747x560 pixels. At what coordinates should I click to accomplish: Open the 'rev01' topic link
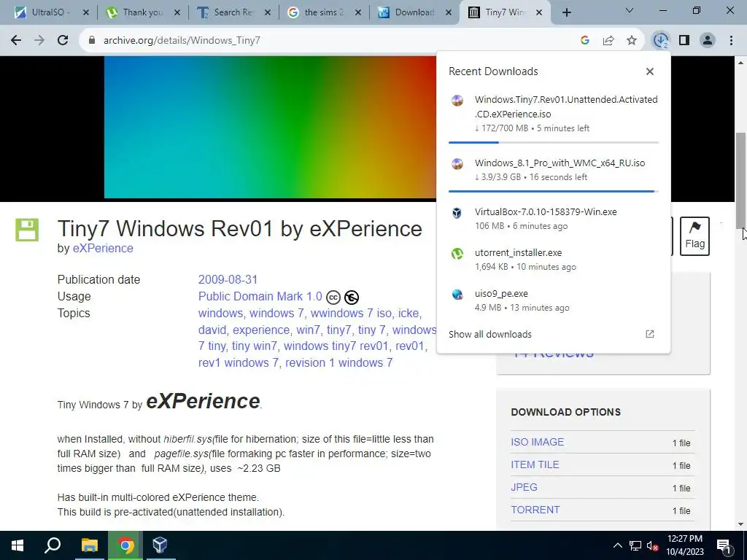tap(409, 346)
